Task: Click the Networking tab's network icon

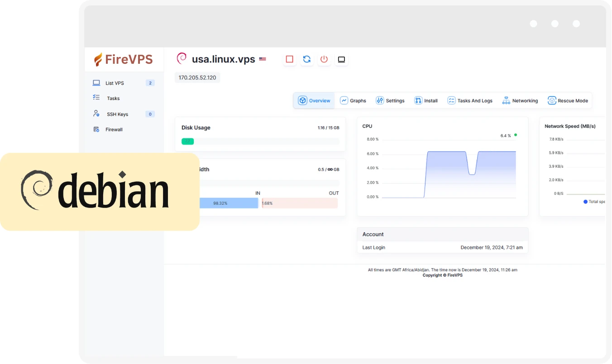Action: [506, 100]
